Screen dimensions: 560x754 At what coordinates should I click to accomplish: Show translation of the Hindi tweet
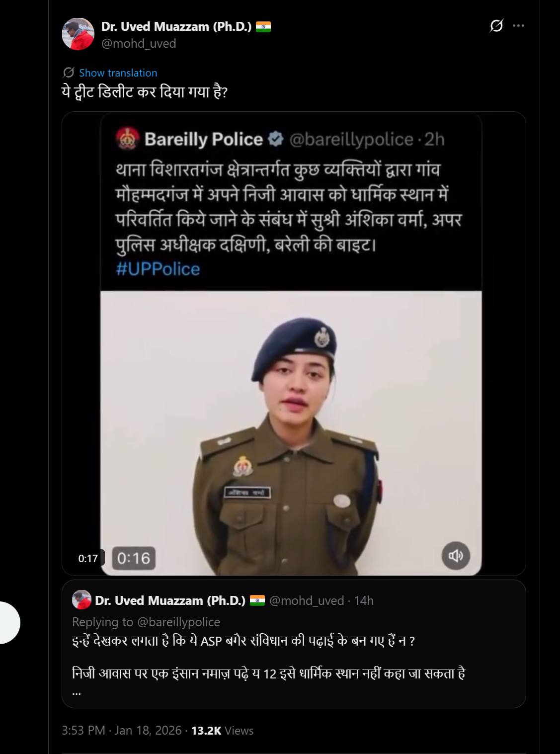click(x=118, y=73)
